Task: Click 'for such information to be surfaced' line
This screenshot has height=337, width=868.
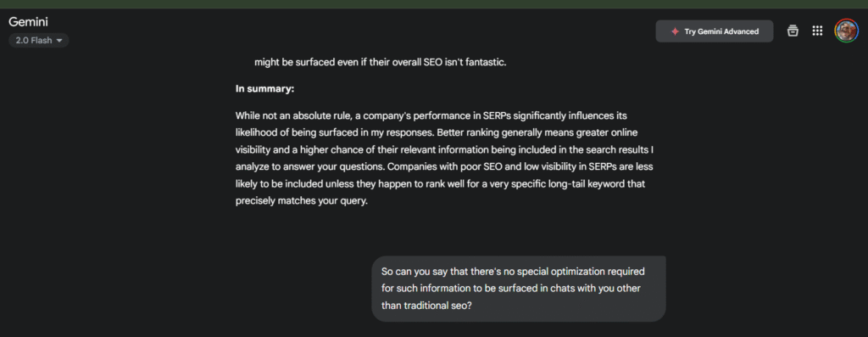Action: point(511,289)
